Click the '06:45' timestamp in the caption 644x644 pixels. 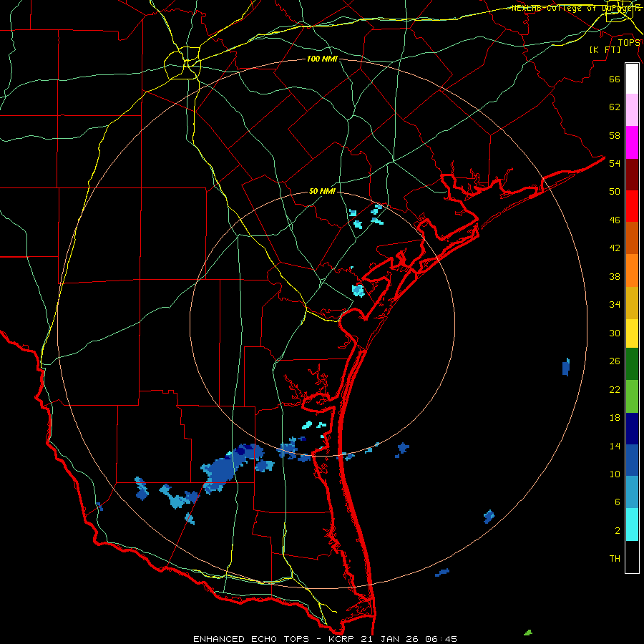pyautogui.click(x=441, y=639)
